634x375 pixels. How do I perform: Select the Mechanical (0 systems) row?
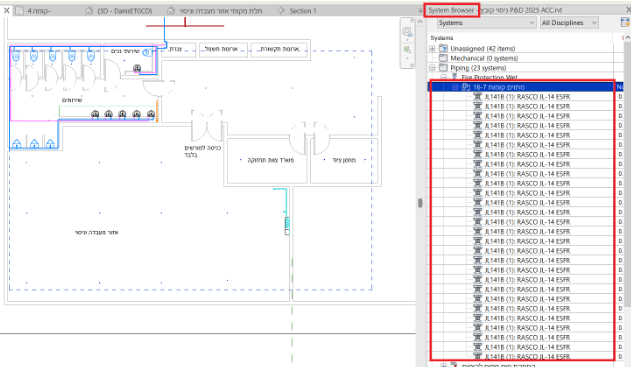(484, 58)
